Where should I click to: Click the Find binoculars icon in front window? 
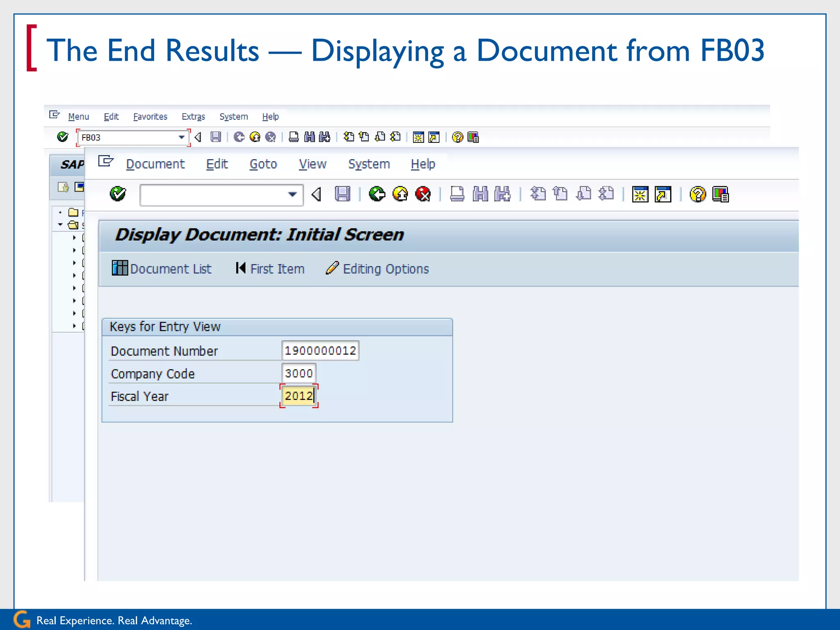(480, 194)
